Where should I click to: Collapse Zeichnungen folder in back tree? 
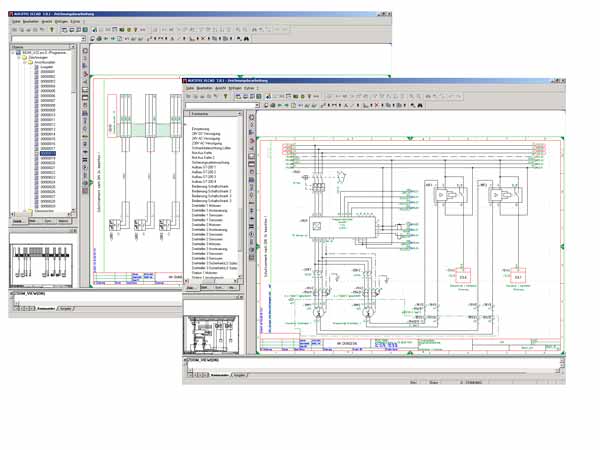click(x=19, y=57)
